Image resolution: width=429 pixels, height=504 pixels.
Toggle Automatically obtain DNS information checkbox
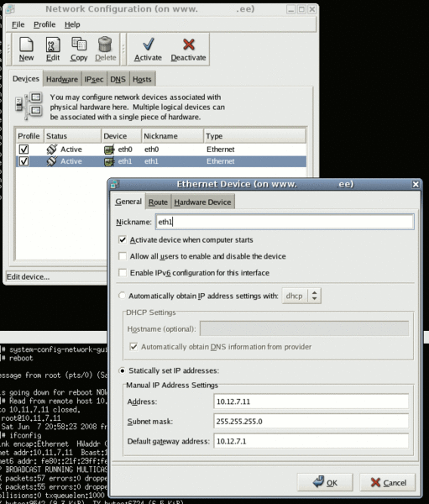coord(133,346)
